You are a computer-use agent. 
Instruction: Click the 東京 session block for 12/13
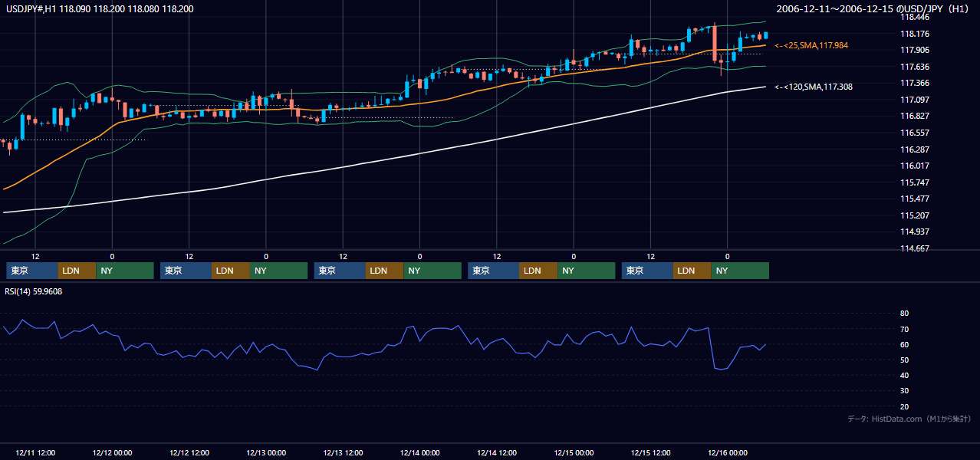pyautogui.click(x=340, y=271)
